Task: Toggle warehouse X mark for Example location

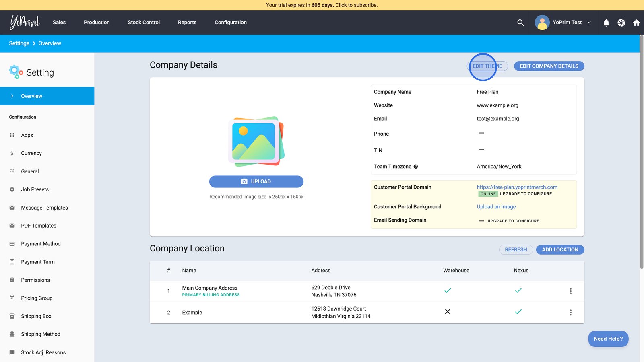Action: (x=448, y=312)
